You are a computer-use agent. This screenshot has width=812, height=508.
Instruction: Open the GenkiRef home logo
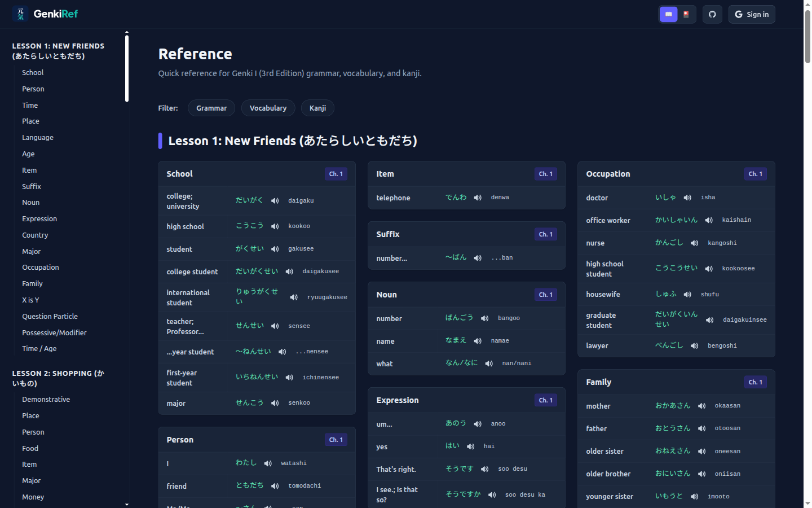[45, 14]
